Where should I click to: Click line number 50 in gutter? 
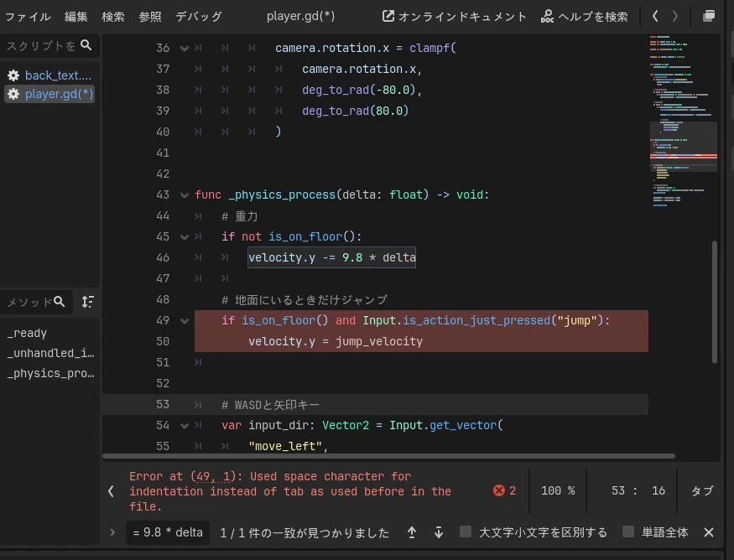point(163,341)
